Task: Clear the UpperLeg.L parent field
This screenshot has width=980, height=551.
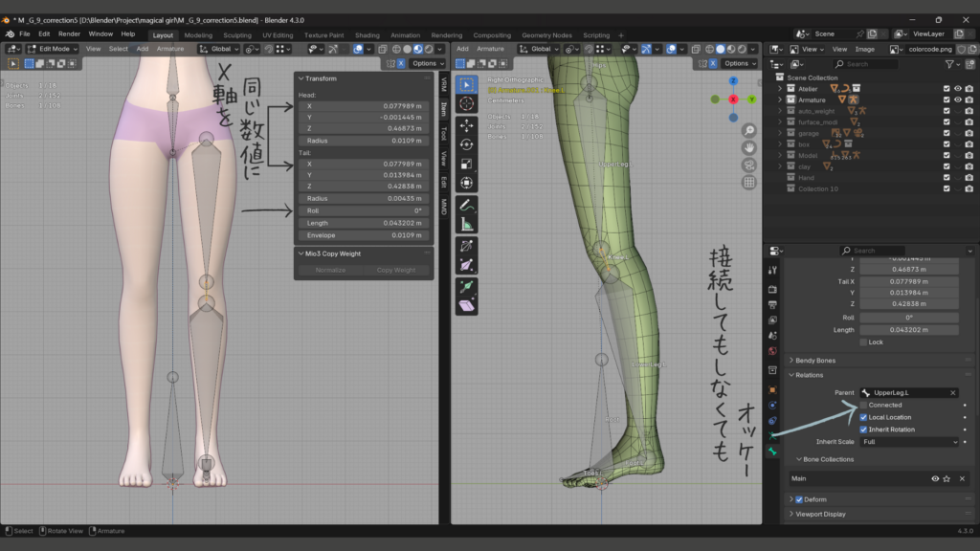Action: coord(952,392)
